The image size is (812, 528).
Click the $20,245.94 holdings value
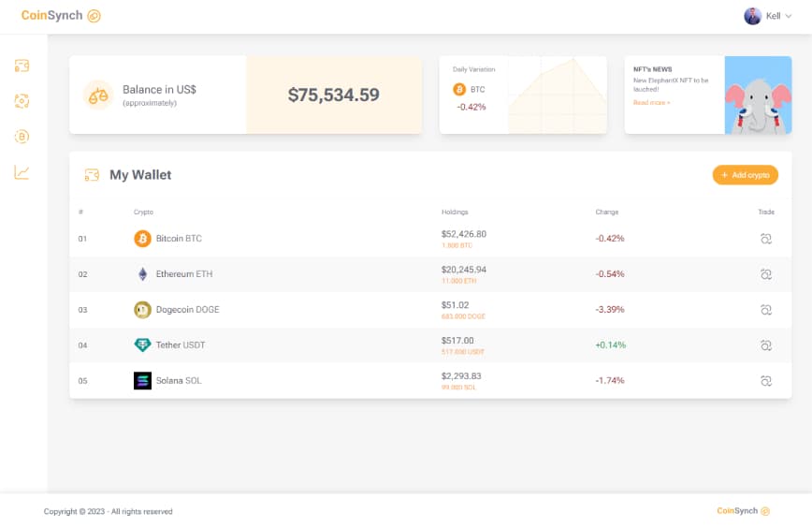[x=463, y=270]
